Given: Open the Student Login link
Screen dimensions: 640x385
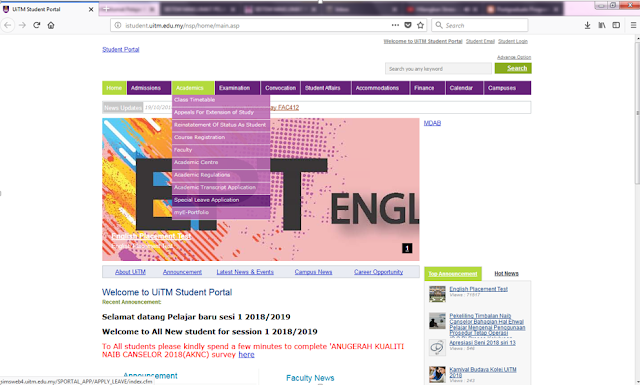Looking at the screenshot, I should 513,41.
